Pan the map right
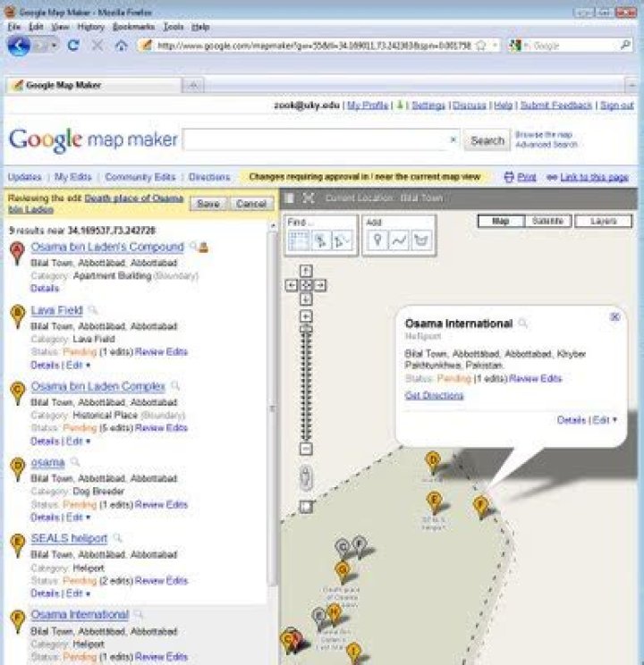The width and height of the screenshot is (644, 665). (320, 285)
